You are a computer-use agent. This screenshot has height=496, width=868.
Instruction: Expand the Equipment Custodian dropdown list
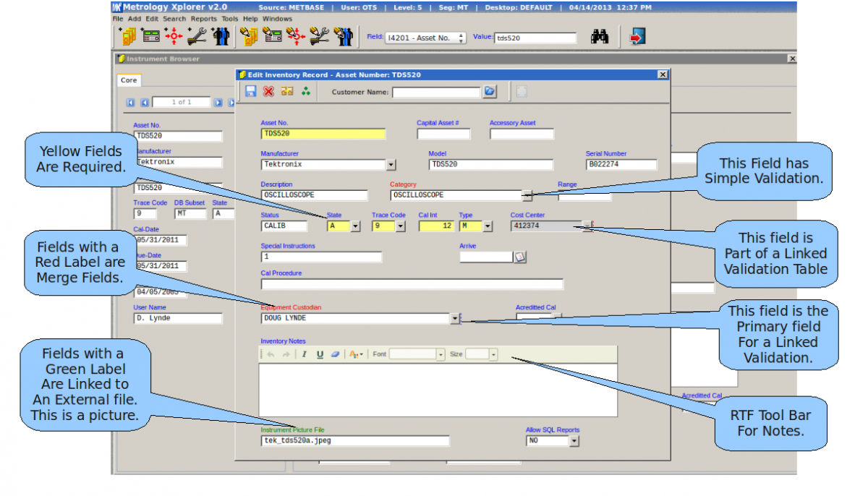pos(454,318)
